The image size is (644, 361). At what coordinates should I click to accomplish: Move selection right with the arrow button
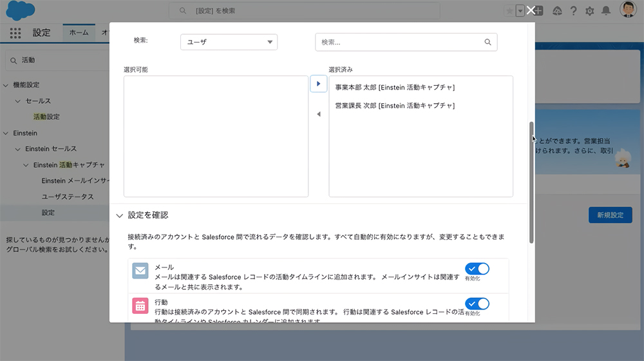click(318, 84)
